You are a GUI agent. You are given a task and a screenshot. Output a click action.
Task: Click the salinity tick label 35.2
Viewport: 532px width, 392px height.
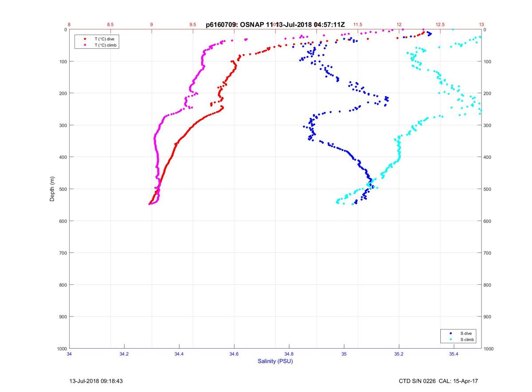pyautogui.click(x=399, y=354)
